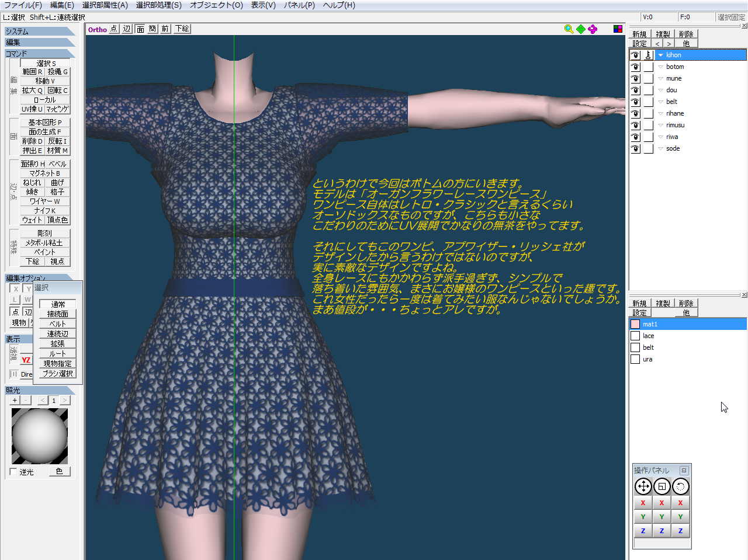Click the lace material color swatch
Screen dimensions: 748x560
(635, 336)
